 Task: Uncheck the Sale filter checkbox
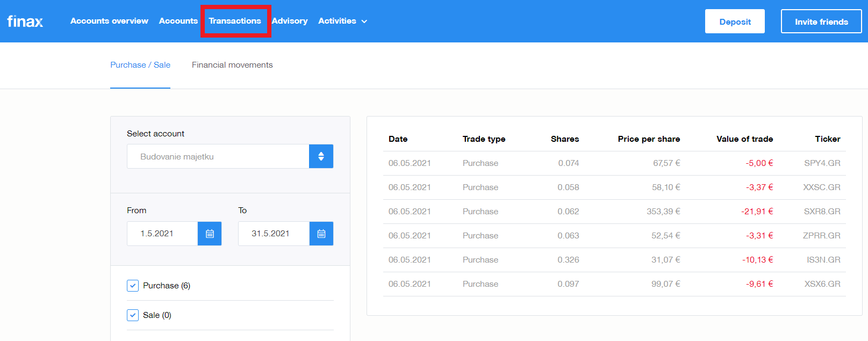click(x=133, y=315)
